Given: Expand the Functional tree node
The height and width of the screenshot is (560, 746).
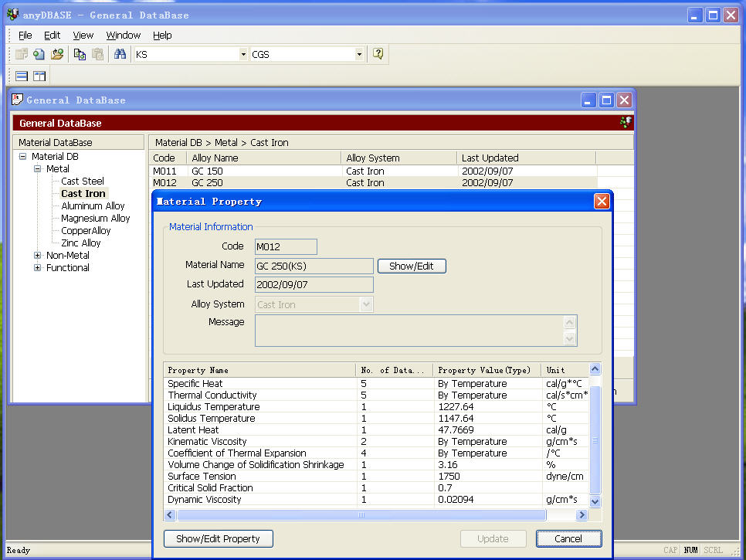Looking at the screenshot, I should 38,268.
